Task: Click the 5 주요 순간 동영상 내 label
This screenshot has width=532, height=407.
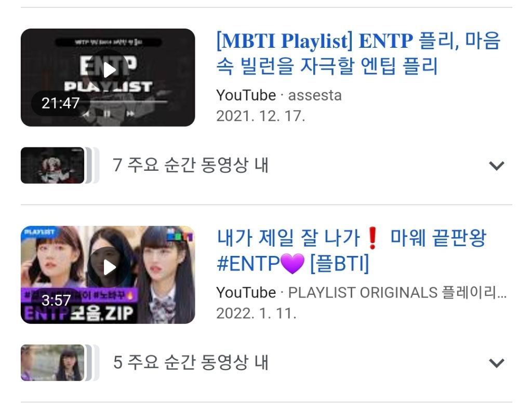Action: pyautogui.click(x=191, y=362)
